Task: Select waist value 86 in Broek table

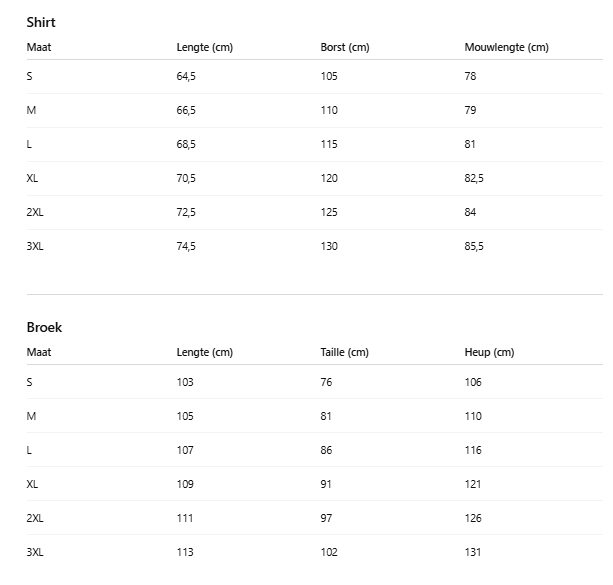Action: pos(326,450)
